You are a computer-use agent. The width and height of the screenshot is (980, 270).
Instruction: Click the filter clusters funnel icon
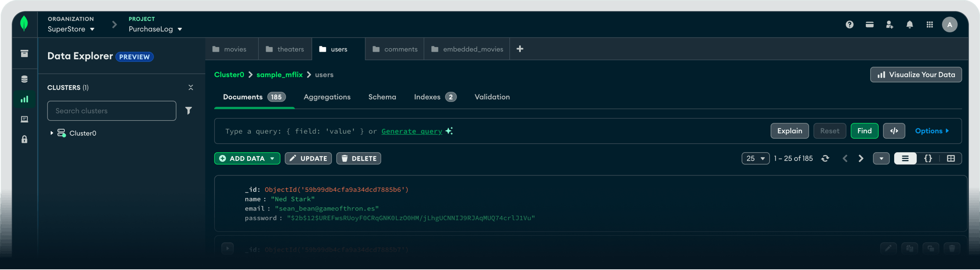pyautogui.click(x=188, y=111)
